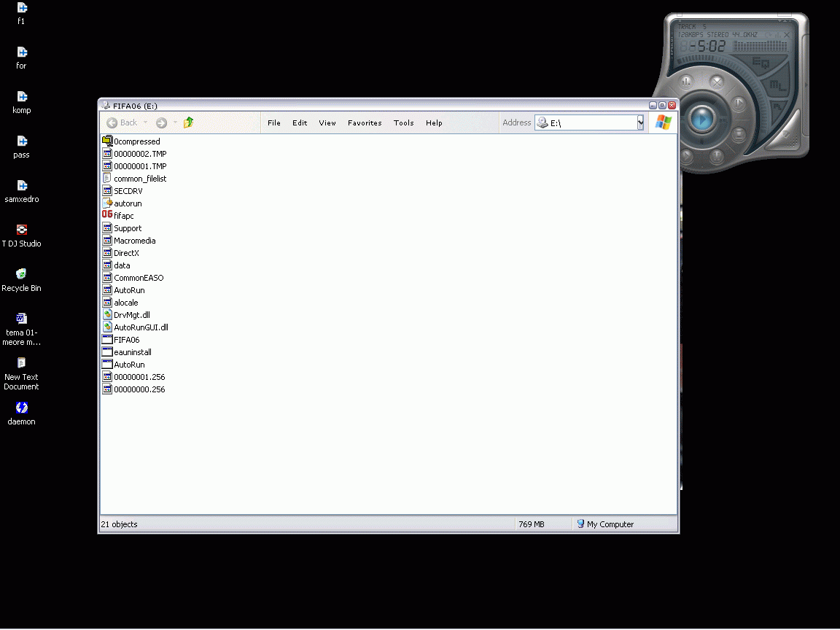The width and height of the screenshot is (840, 630).
Task: Click the round X button on the player dial
Action: (x=717, y=82)
